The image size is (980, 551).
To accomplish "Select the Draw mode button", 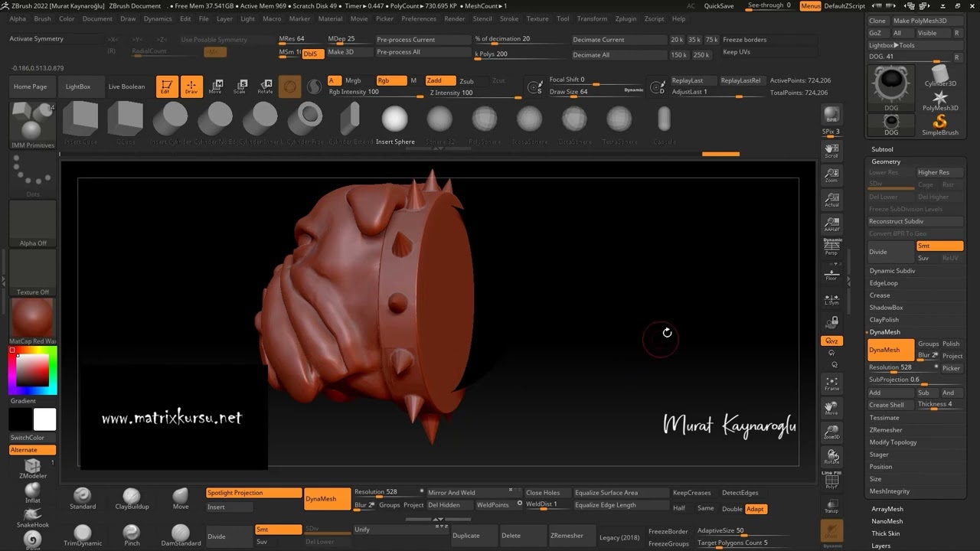I will pos(191,86).
